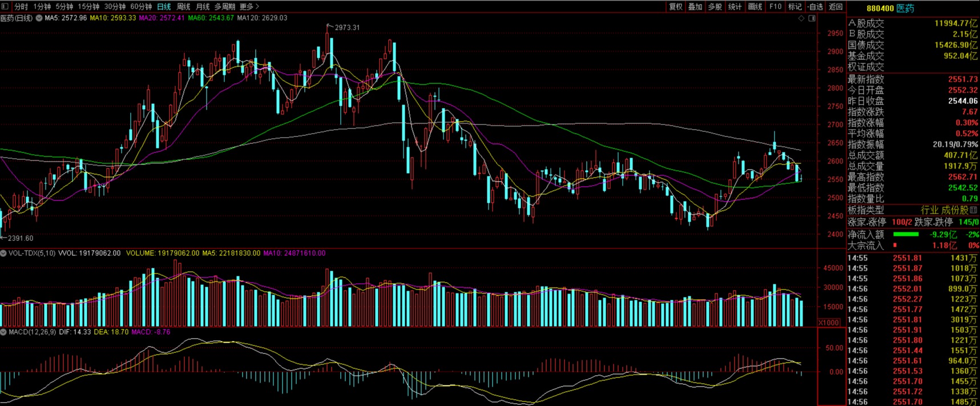This screenshot has width=980, height=406.
Task: Click the X1000 volume scale label
Action: coord(829,323)
